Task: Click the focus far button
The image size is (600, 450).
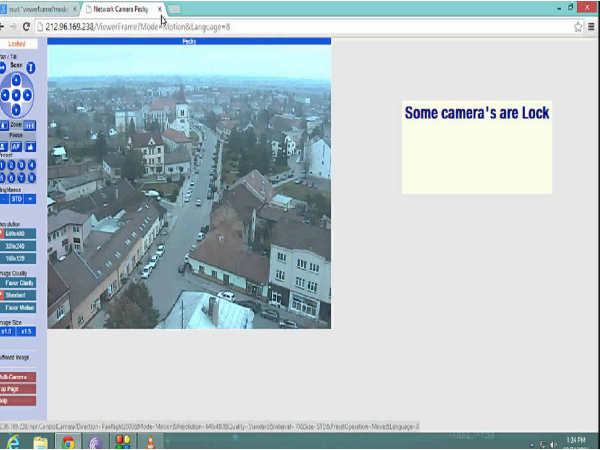Action: pyautogui.click(x=30, y=146)
